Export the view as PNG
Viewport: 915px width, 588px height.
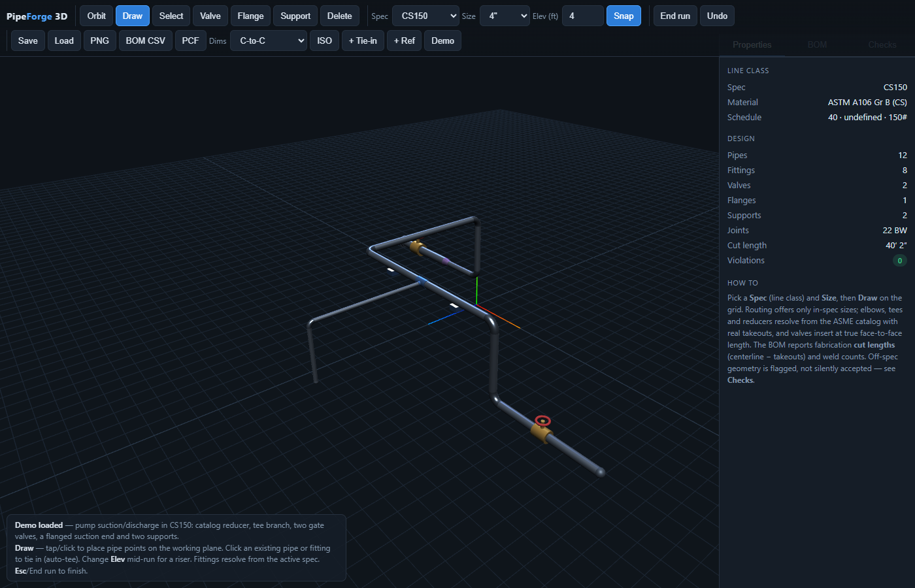[99, 41]
